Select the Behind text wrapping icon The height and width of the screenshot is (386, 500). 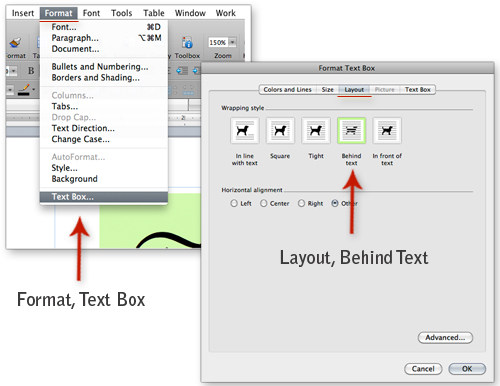coord(351,130)
